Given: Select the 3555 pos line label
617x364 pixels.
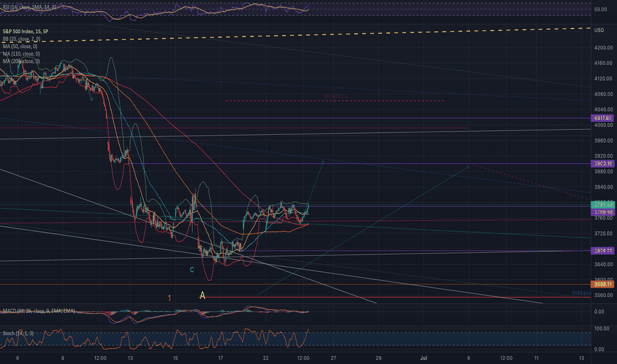Looking at the screenshot, I should 581,293.
